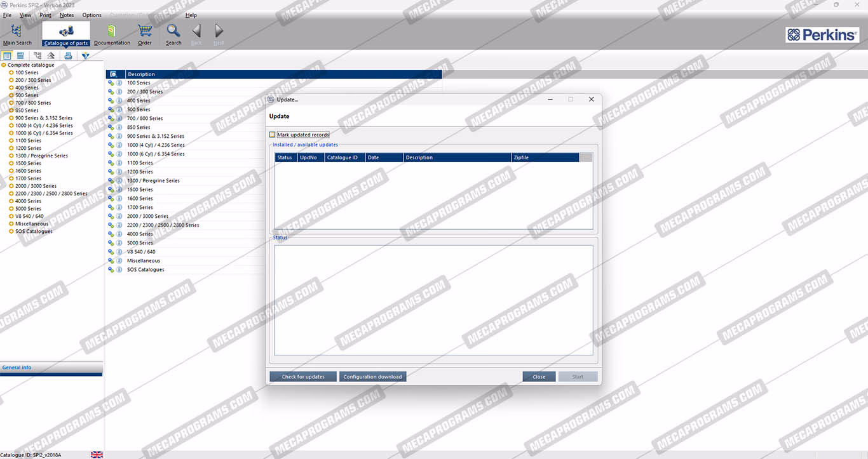868x459 pixels.
Task: Click the expand tree structure icon
Action: click(x=37, y=56)
